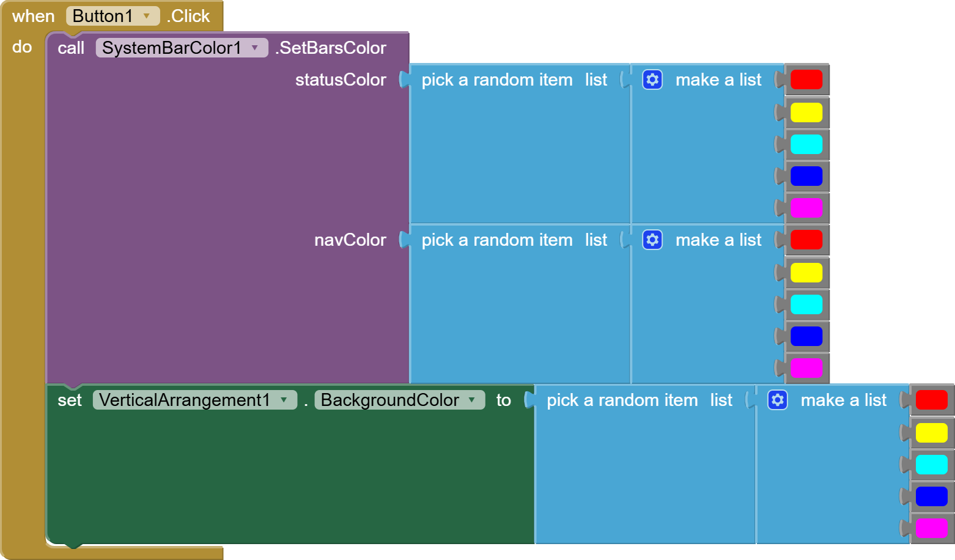The height and width of the screenshot is (560, 955).
Task: Open the mutator gear on BackgroundColor's list block
Action: tap(778, 400)
